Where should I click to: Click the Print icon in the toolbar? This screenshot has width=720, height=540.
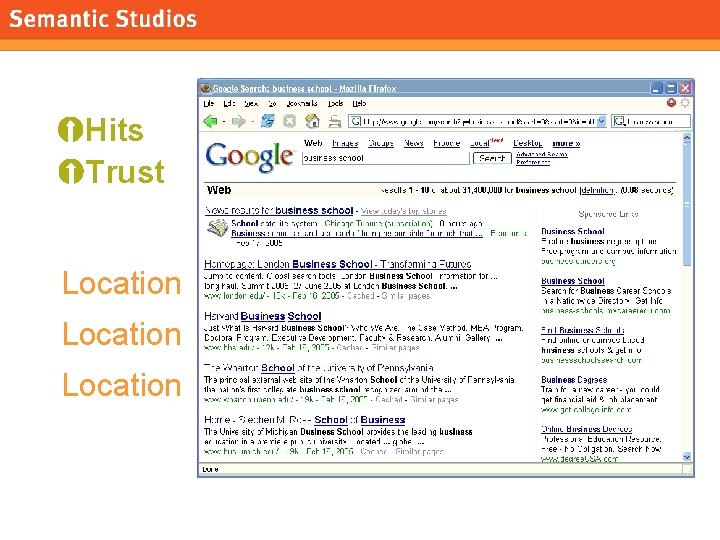click(x=335, y=122)
